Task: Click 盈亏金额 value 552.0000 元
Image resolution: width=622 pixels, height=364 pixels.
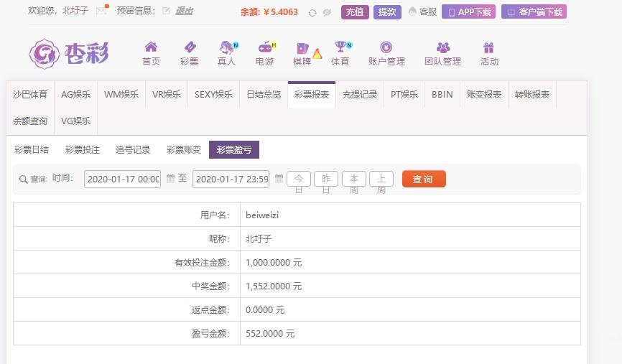Action: (x=270, y=334)
